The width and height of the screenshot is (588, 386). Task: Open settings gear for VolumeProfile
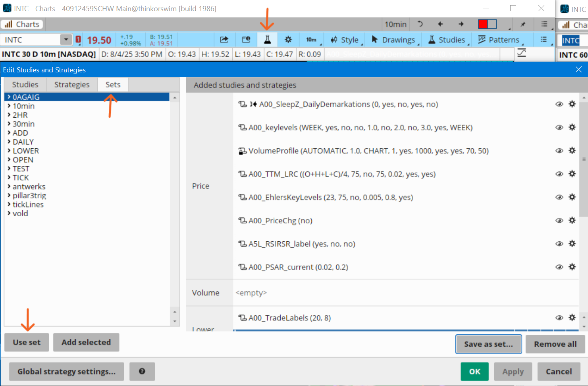572,151
